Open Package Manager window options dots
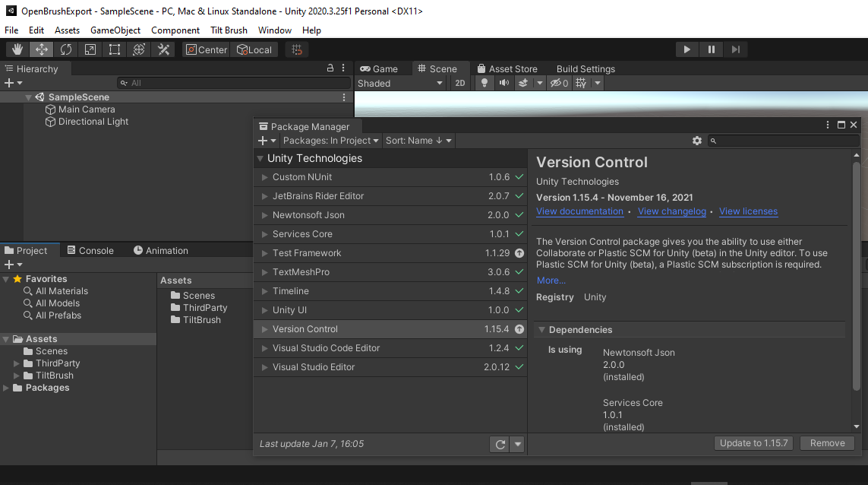Viewport: 868px width, 485px height. point(828,125)
